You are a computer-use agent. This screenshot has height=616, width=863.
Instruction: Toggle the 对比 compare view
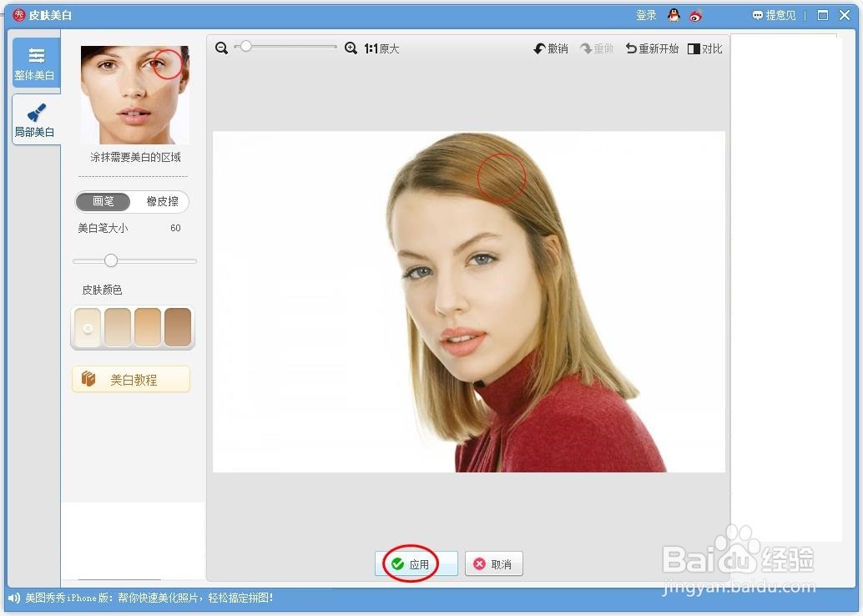704,49
